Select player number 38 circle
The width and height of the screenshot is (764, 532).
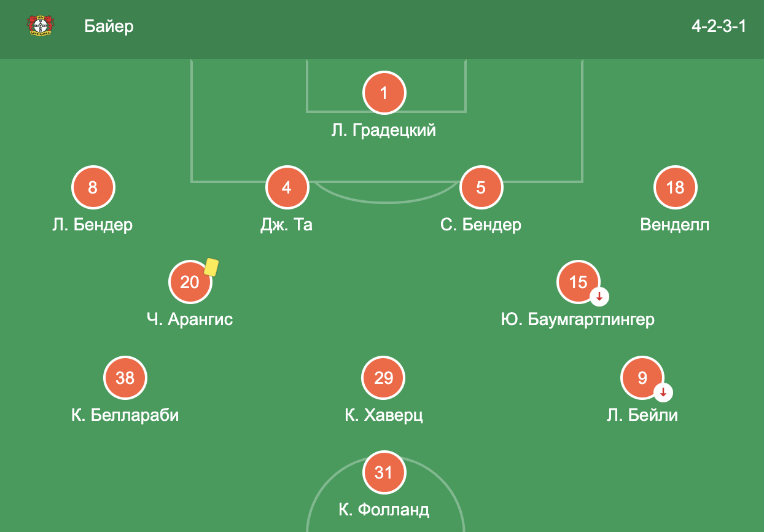[125, 378]
